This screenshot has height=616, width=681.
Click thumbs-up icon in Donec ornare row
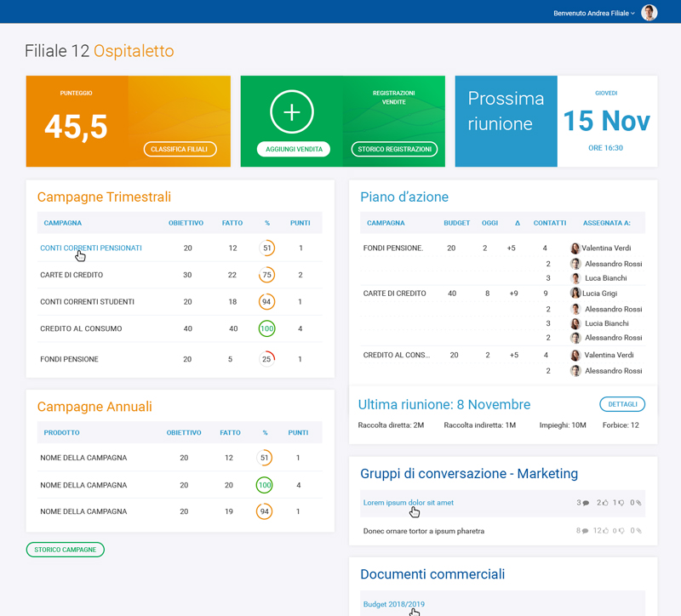[605, 530]
